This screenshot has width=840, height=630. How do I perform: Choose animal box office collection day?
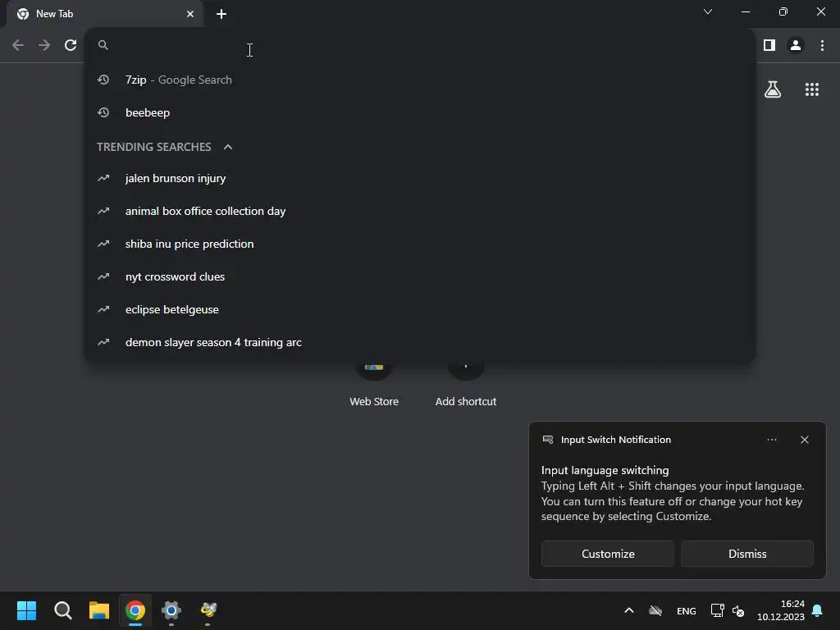coord(421,211)
